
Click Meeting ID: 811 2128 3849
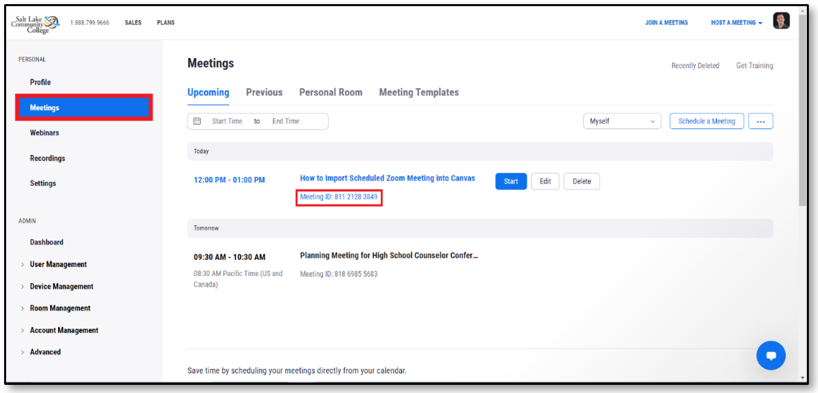point(339,197)
